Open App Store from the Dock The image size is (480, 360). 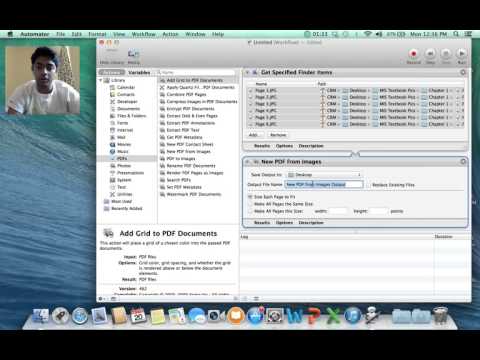(255, 315)
